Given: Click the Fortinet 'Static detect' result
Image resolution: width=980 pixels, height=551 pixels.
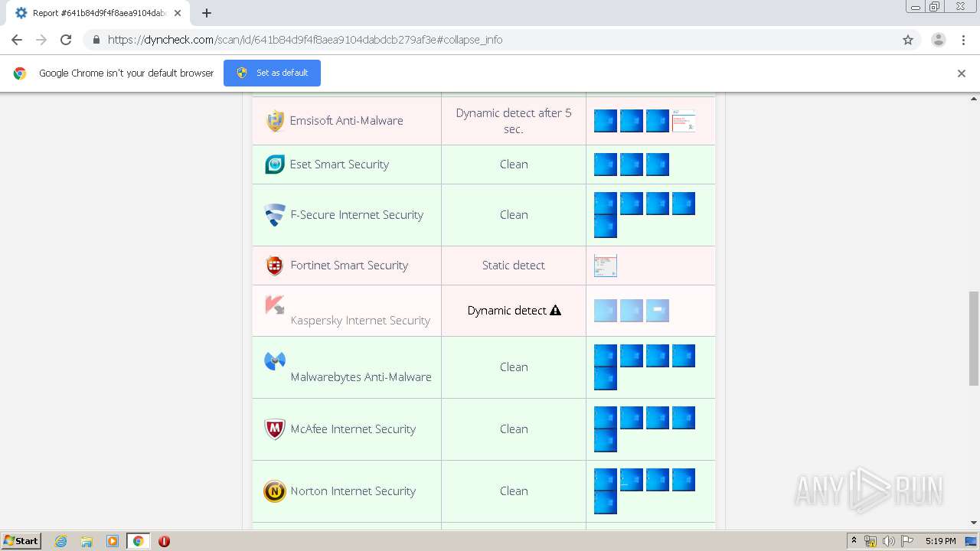Looking at the screenshot, I should pyautogui.click(x=514, y=266).
